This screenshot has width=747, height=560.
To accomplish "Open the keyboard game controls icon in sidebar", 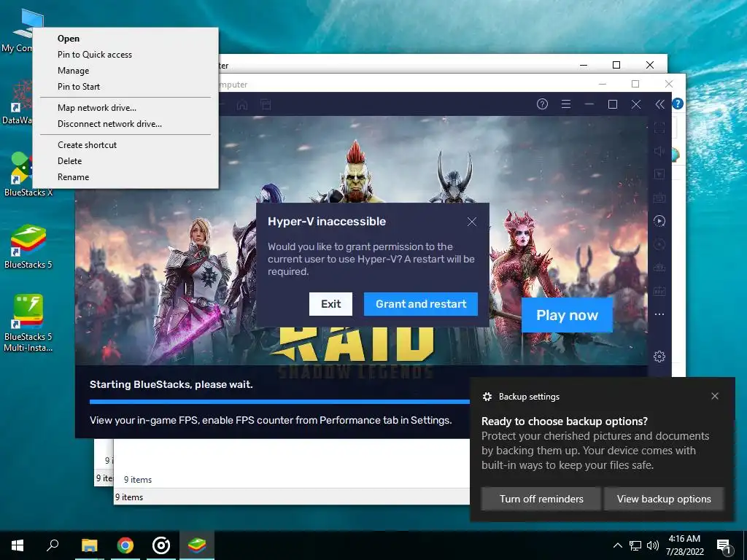I will click(x=659, y=198).
